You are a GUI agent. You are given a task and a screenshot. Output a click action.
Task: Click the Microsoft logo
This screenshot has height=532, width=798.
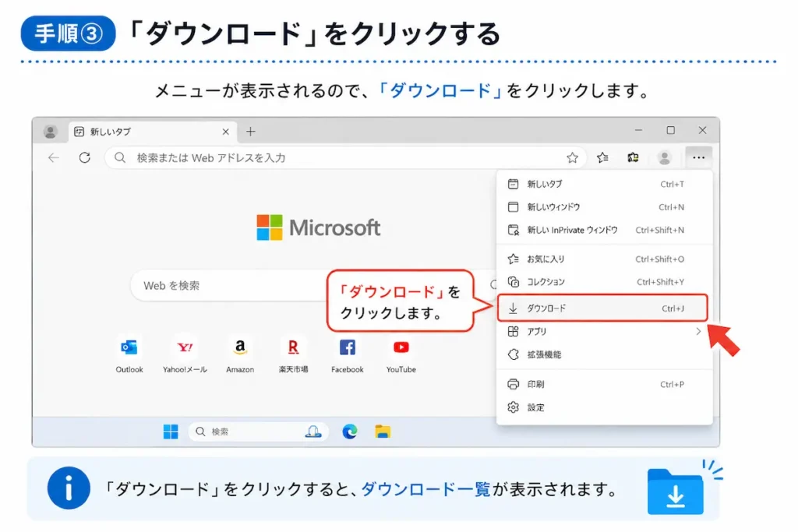tap(319, 227)
